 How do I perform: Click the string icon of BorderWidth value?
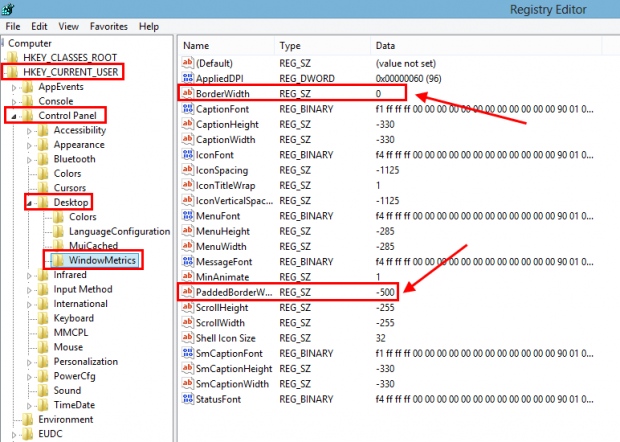point(187,93)
